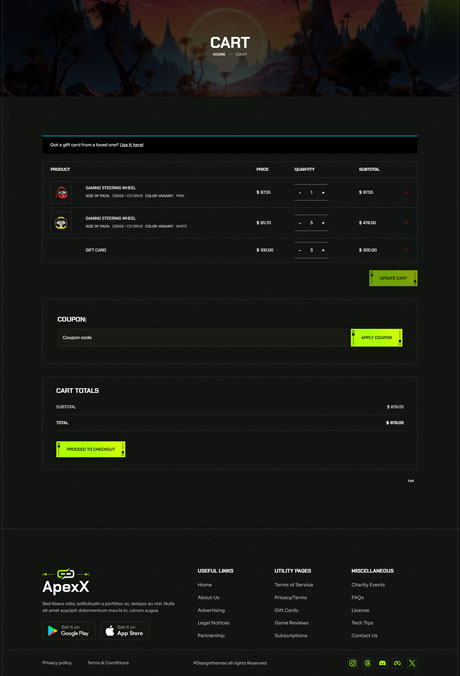Open the Gift Card product name link

pyautogui.click(x=96, y=250)
